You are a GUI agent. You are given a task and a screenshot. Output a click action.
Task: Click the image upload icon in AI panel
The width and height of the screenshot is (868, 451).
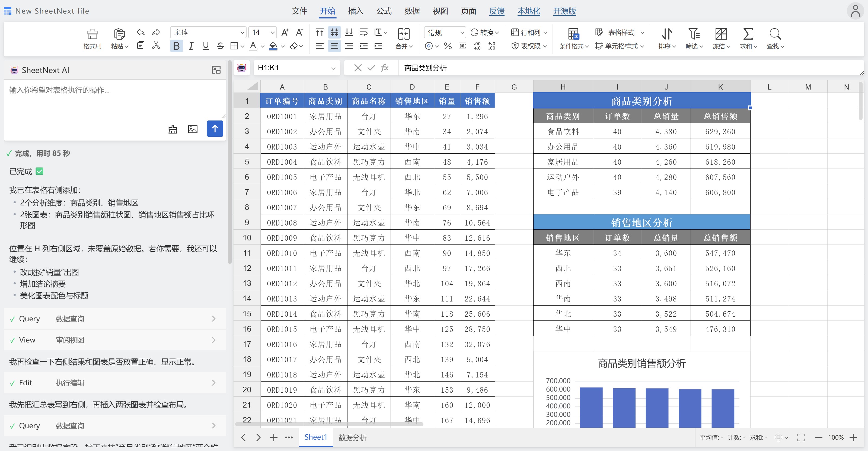tap(193, 129)
